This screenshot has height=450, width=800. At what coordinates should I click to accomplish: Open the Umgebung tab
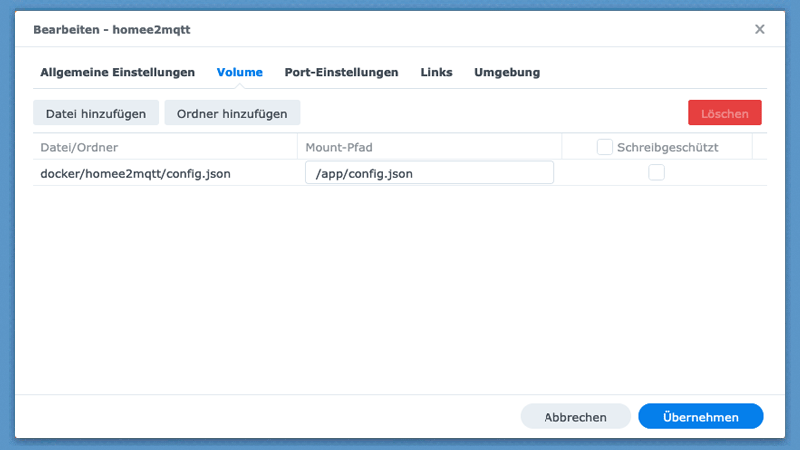click(507, 72)
